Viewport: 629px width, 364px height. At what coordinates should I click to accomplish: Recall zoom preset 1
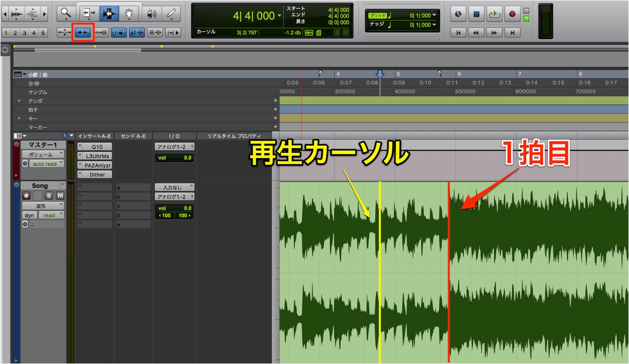pyautogui.click(x=6, y=33)
